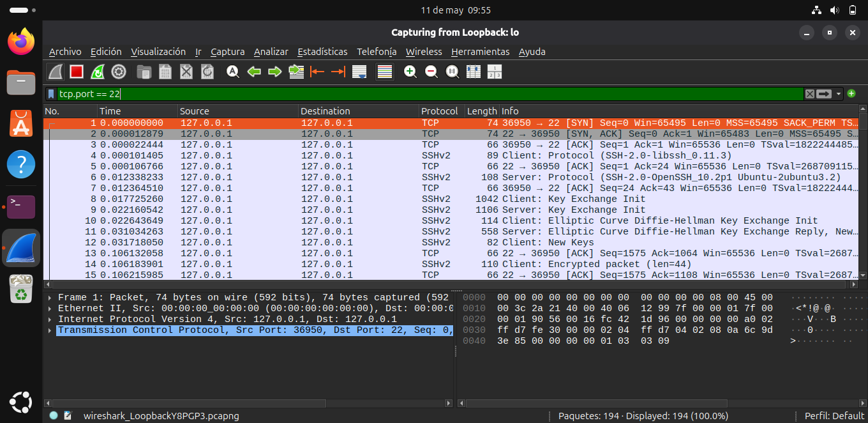Image resolution: width=868 pixels, height=423 pixels.
Task: Select packet 2 SYN, ACK row
Action: click(451, 134)
